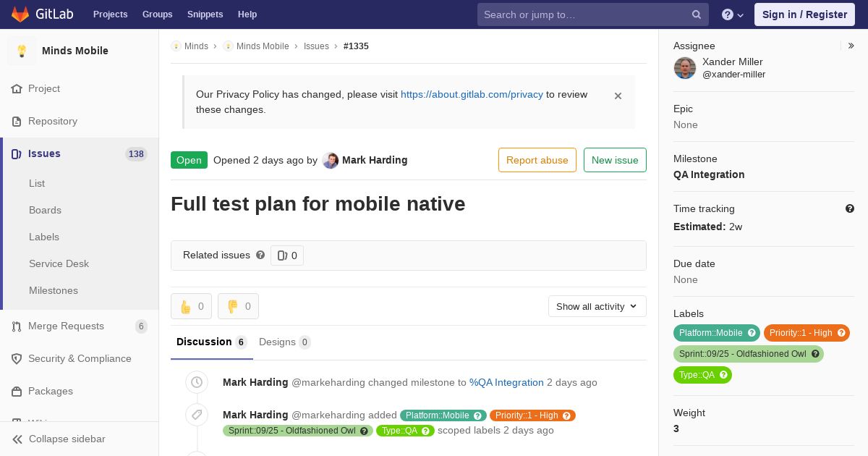Click Xander Miller's avatar
Viewport: 868px width, 456px height.
[685, 68]
